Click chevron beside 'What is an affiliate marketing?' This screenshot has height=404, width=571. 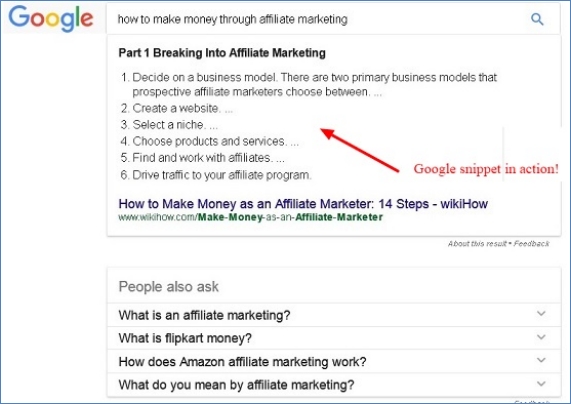[x=541, y=314]
